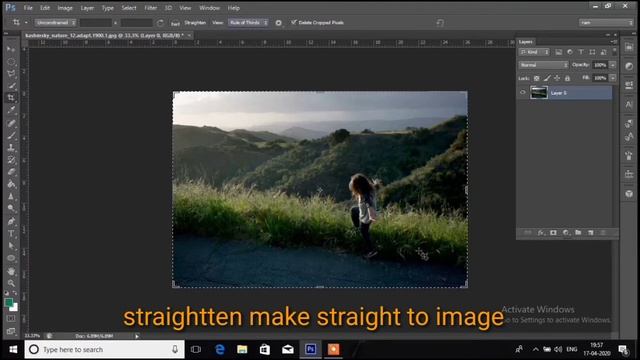
Task: Toggle pixel layer filter icon
Action: click(x=559, y=52)
